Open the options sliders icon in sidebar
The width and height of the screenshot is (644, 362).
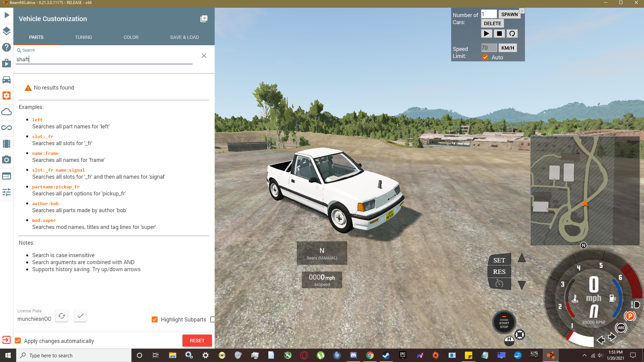pyautogui.click(x=7, y=192)
